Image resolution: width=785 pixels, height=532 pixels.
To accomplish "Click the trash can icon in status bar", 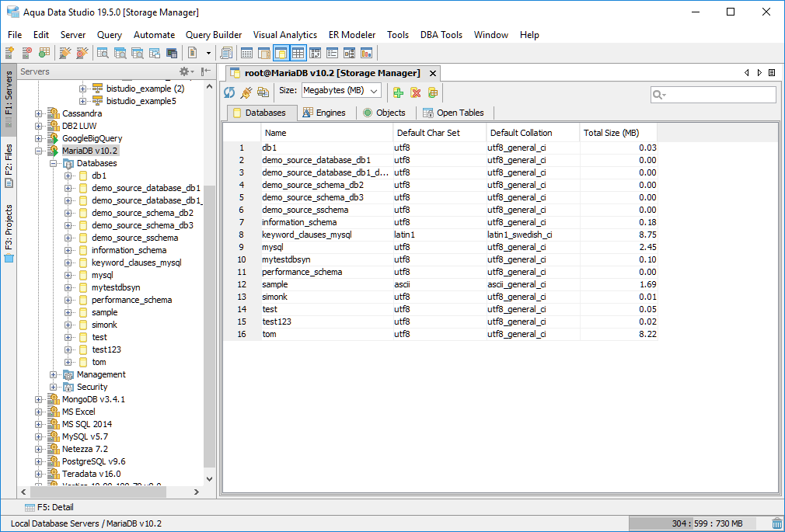I will [776, 523].
